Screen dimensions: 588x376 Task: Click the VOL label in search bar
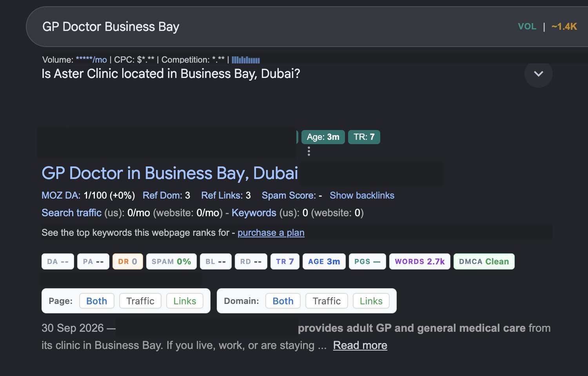pyautogui.click(x=527, y=27)
